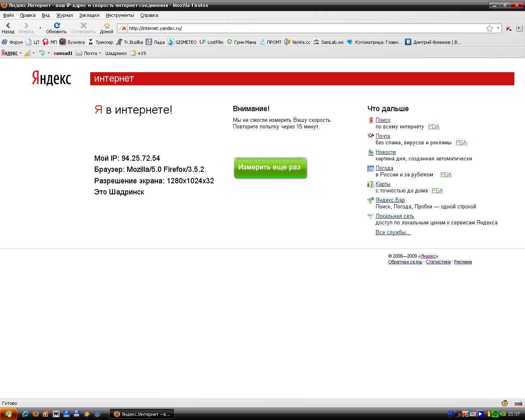
Task: Open the Обратная связь footer link
Action: click(405, 262)
